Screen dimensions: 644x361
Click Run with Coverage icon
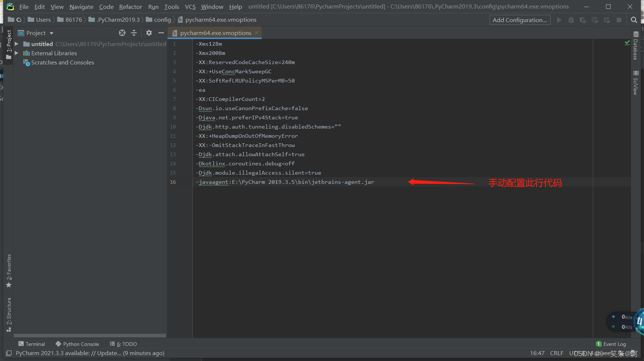[x=583, y=20]
